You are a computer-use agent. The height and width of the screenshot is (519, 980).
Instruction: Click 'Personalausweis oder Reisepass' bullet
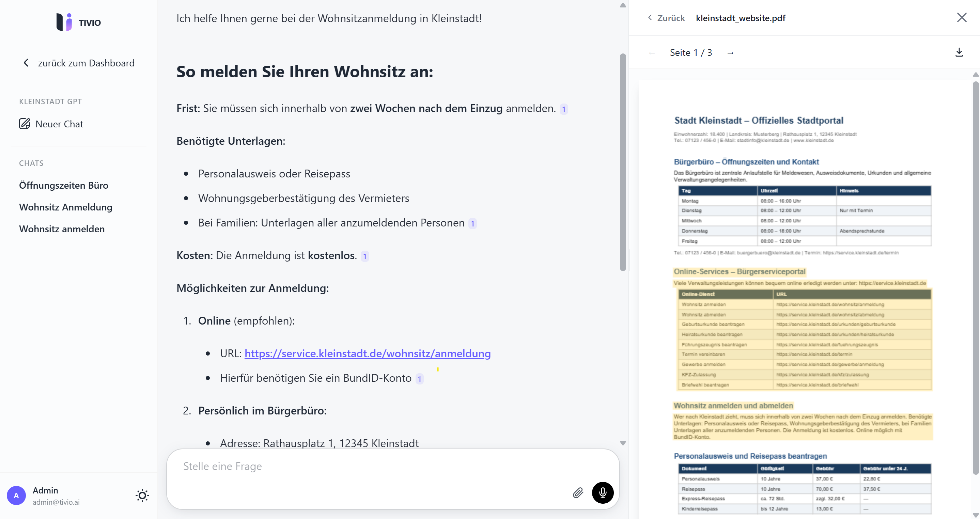coord(274,174)
